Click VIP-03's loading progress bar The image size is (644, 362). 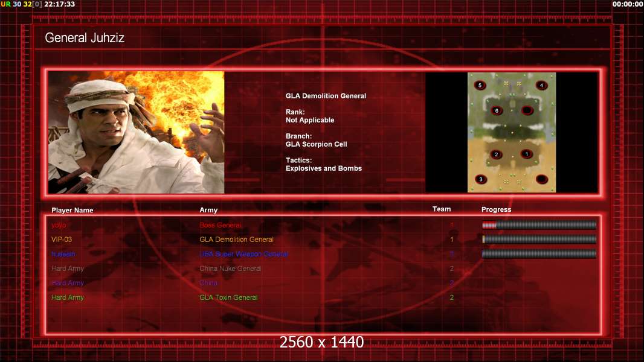click(x=539, y=239)
